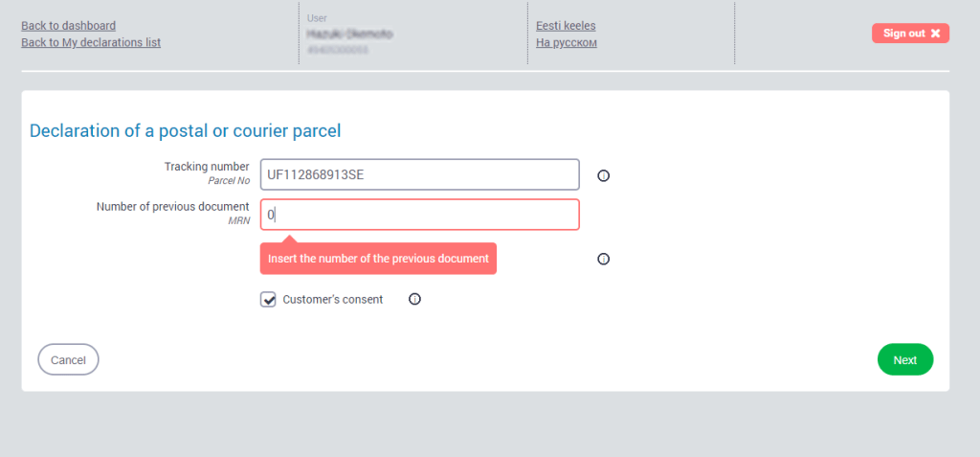Click the "Declaration of a postal or courier parcel" heading

(186, 130)
